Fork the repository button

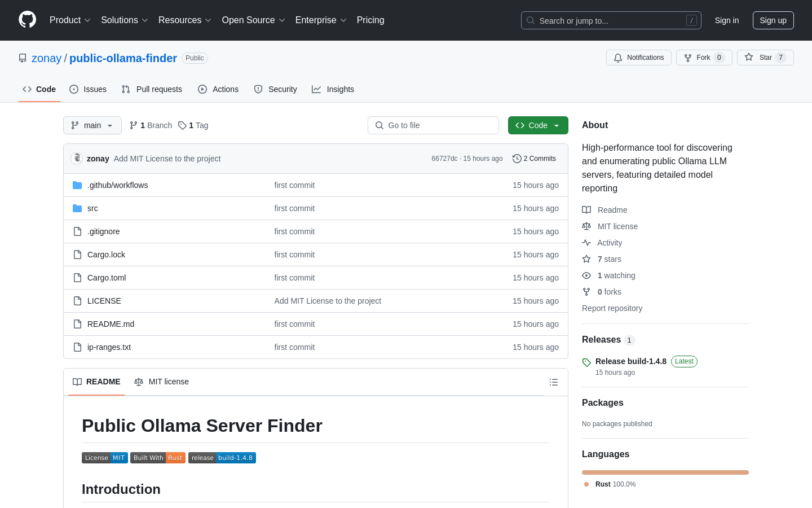704,58
